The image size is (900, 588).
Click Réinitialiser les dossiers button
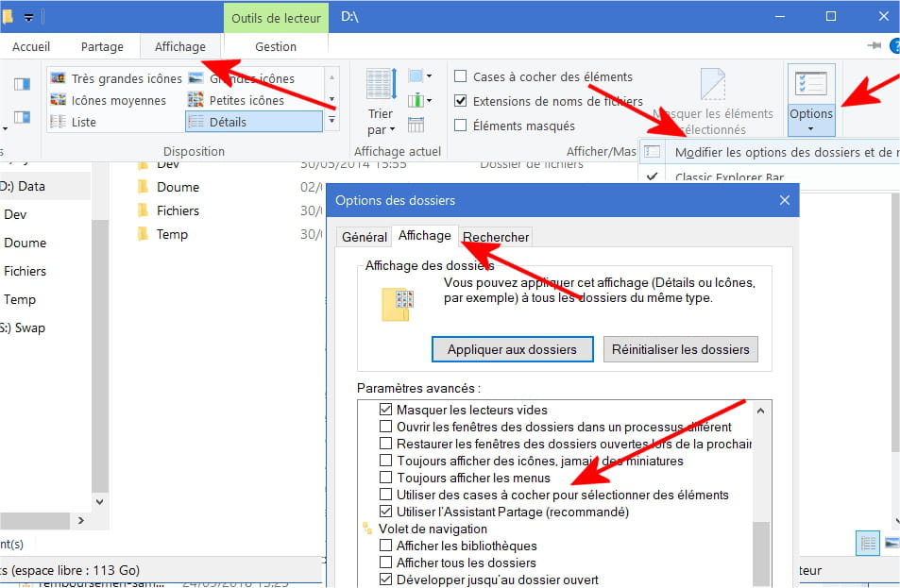681,349
